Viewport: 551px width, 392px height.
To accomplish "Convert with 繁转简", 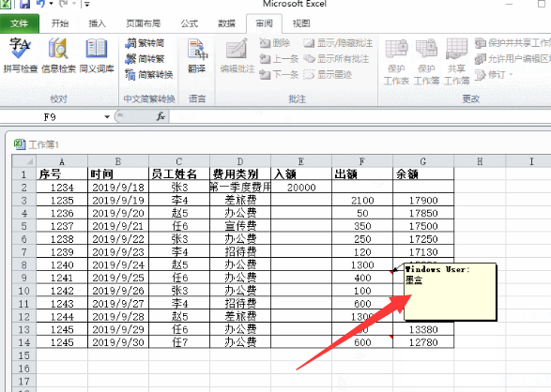I will 145,43.
